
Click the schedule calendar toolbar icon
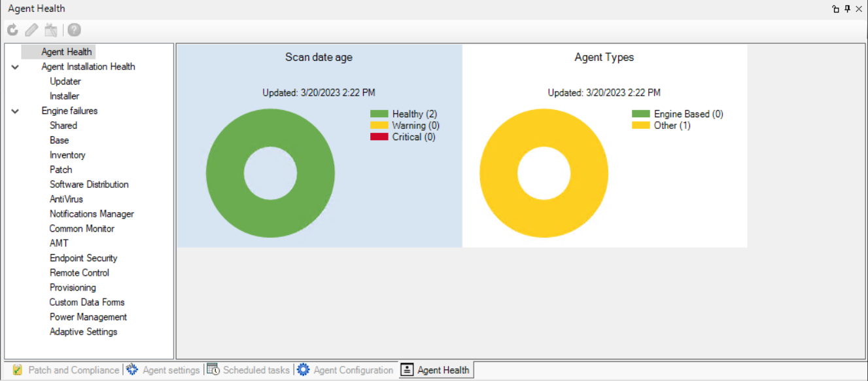(51, 30)
